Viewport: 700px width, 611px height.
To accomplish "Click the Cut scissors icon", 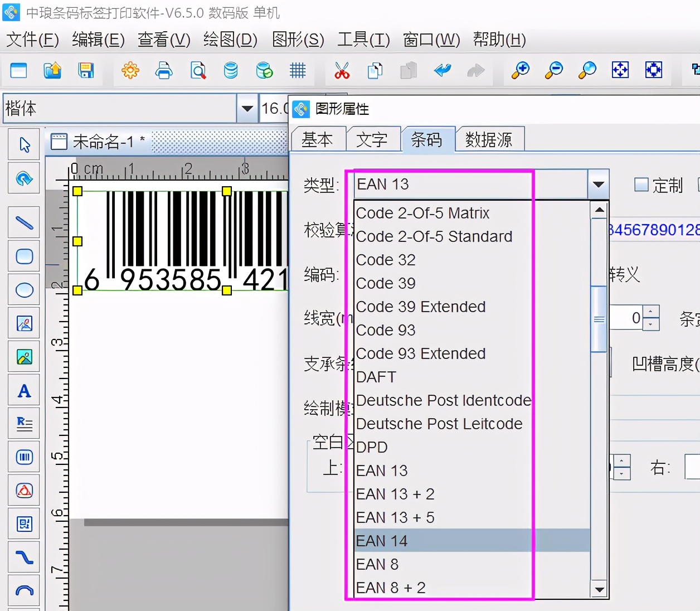I will [342, 70].
